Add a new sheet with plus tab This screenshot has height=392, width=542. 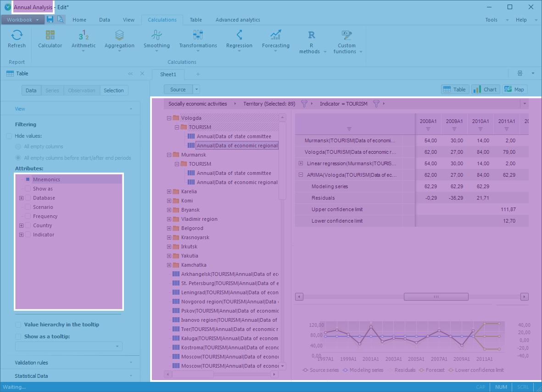pyautogui.click(x=198, y=74)
